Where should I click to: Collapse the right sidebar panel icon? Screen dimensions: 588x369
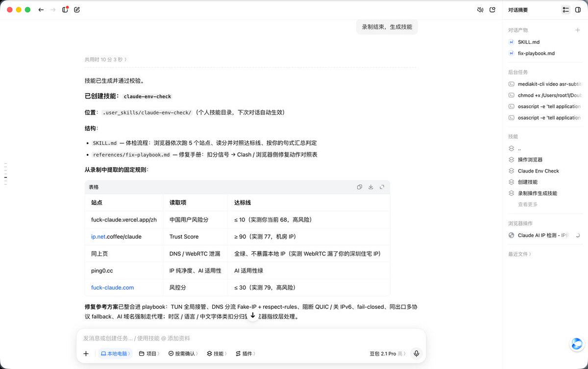pos(578,10)
